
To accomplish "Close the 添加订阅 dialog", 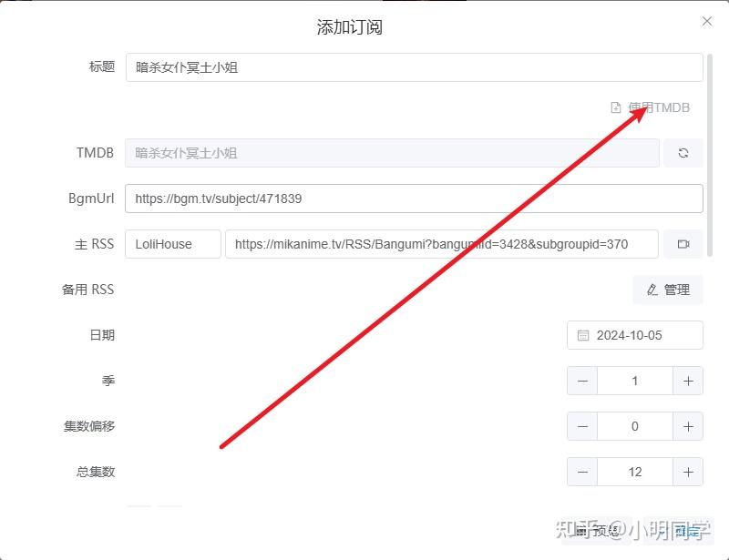I will pos(707,20).
